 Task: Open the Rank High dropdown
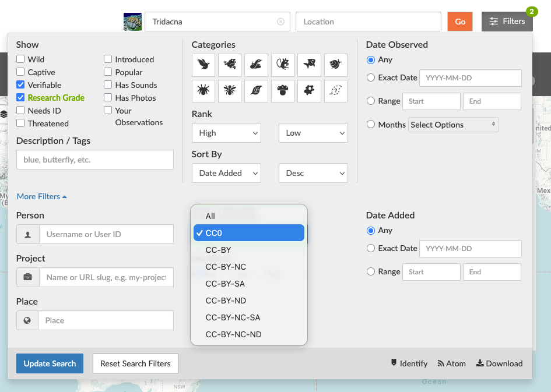click(226, 133)
